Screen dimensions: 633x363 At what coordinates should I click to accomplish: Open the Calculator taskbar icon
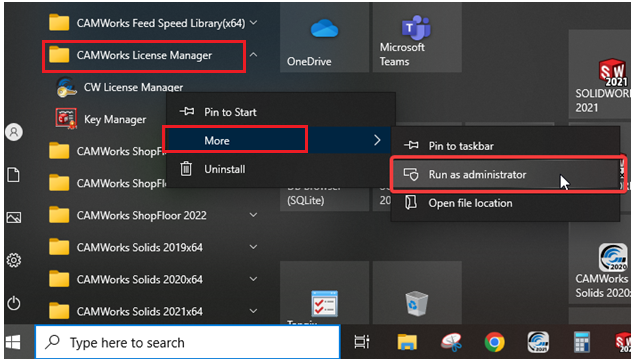point(582,342)
